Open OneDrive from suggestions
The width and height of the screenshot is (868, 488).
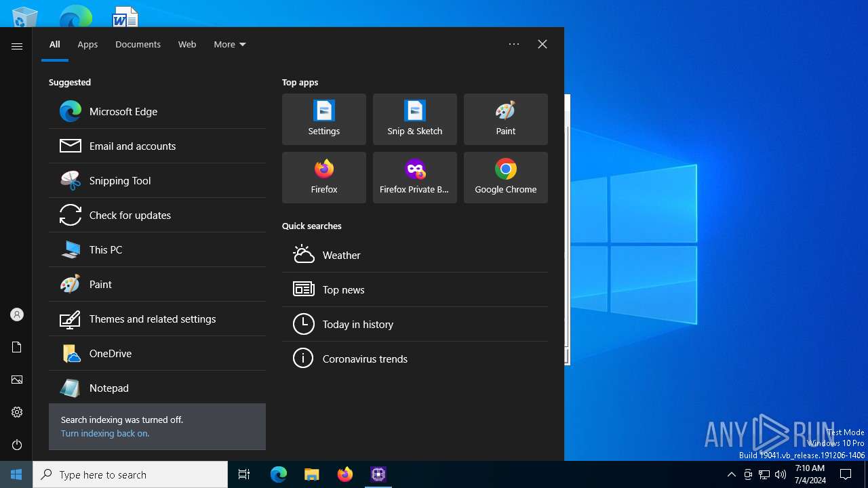click(x=157, y=353)
